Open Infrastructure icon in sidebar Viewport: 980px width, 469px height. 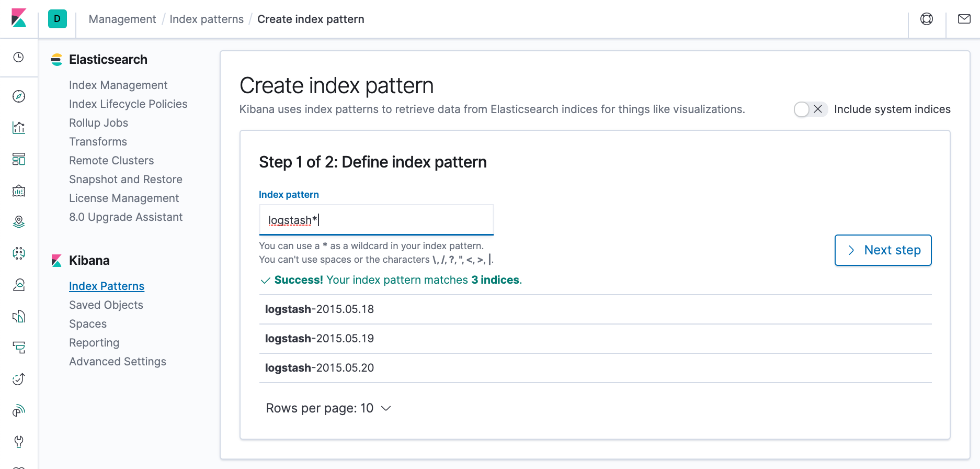[19, 285]
